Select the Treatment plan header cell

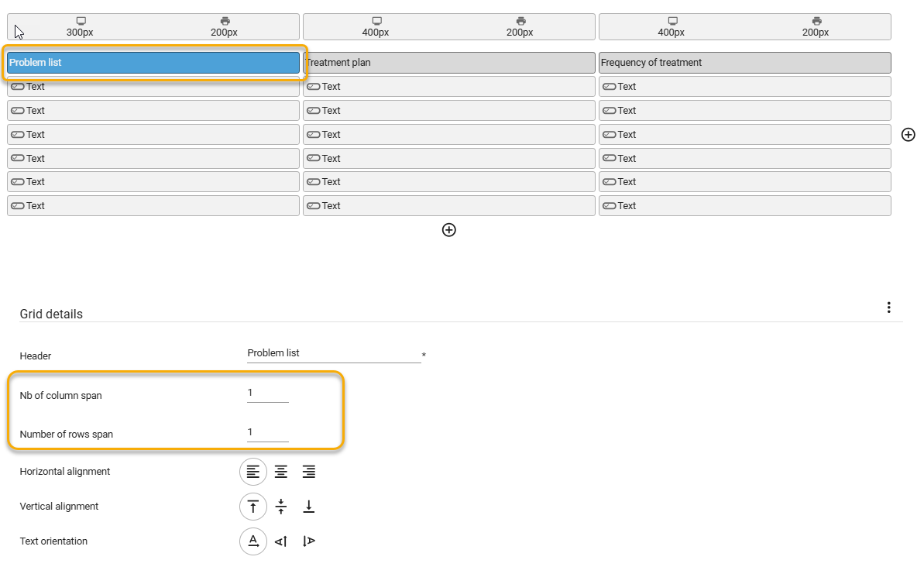click(x=449, y=63)
